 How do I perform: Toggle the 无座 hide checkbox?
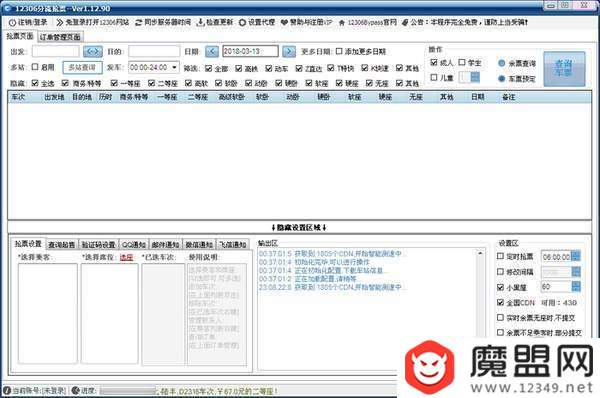click(x=369, y=83)
